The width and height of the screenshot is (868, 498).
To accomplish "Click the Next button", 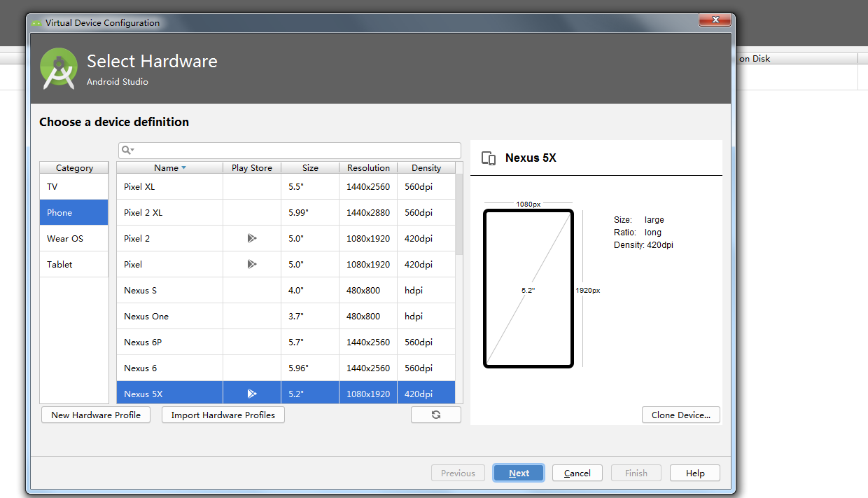I will tap(519, 473).
